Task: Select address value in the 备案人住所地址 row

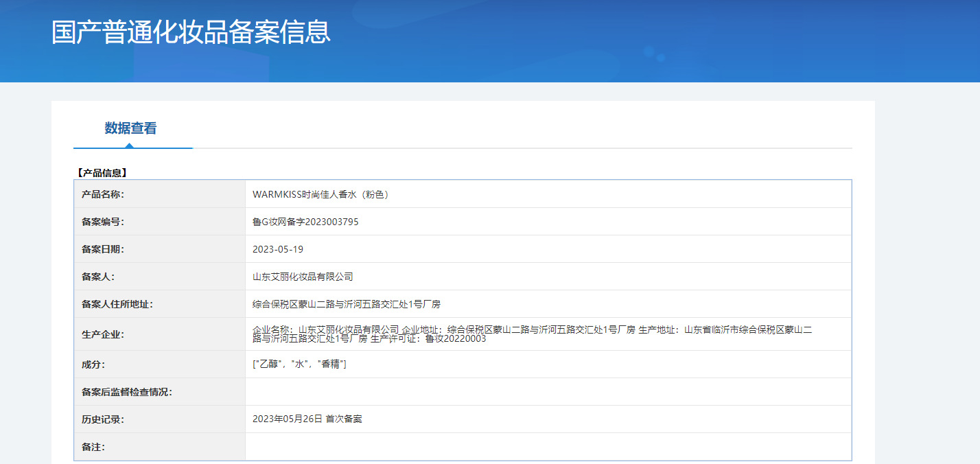Action: 347,304
